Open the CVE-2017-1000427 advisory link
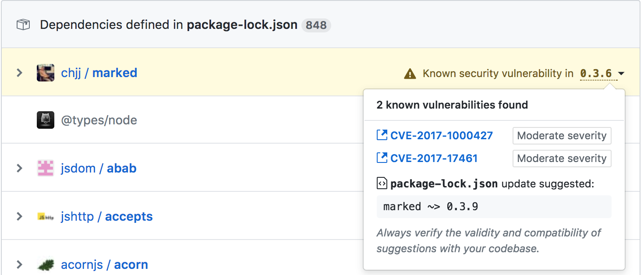 click(441, 135)
